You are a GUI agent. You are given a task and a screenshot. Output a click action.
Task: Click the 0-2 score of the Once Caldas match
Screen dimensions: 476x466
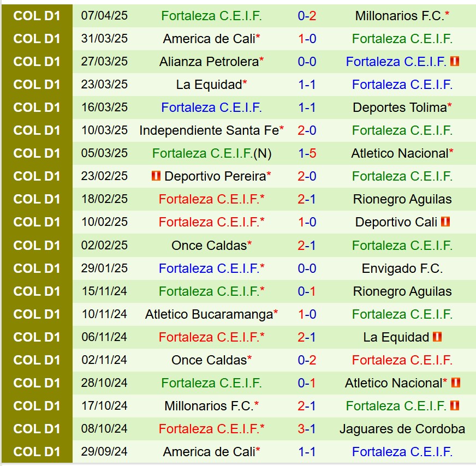click(x=307, y=360)
